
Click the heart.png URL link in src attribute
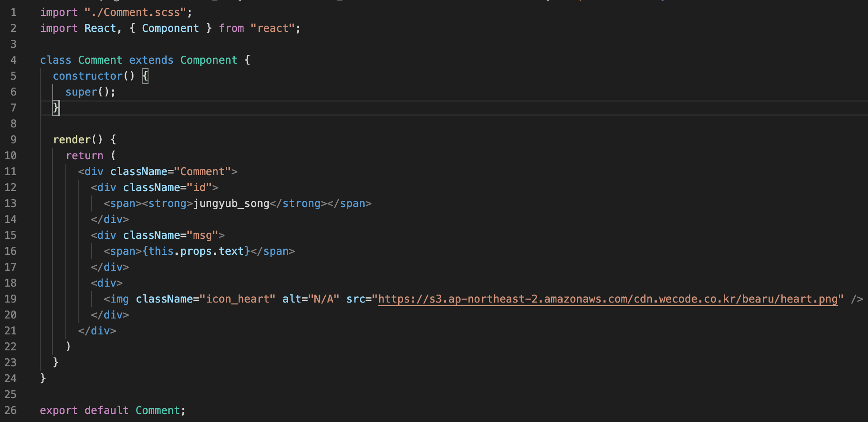[608, 299]
